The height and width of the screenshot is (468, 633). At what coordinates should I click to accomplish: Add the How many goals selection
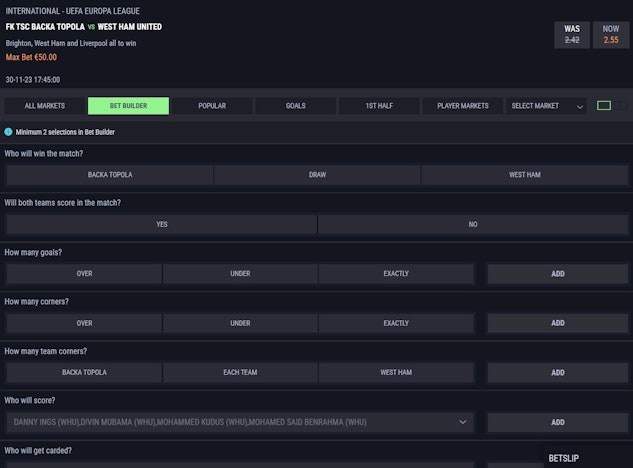558,274
